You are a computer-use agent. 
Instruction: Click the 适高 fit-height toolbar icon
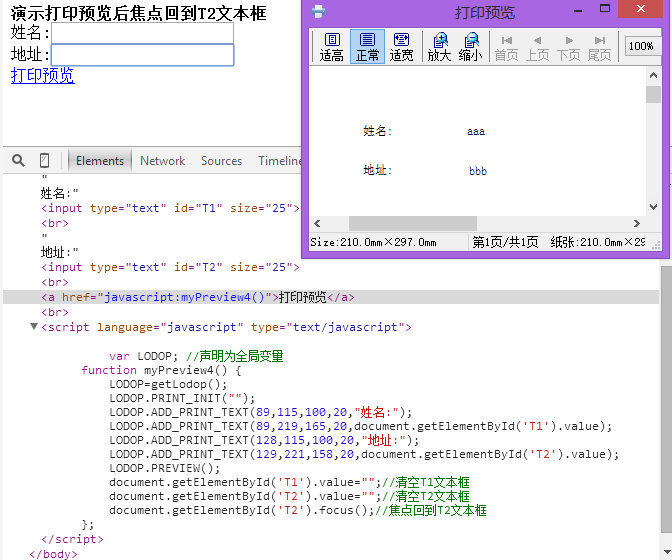point(332,47)
